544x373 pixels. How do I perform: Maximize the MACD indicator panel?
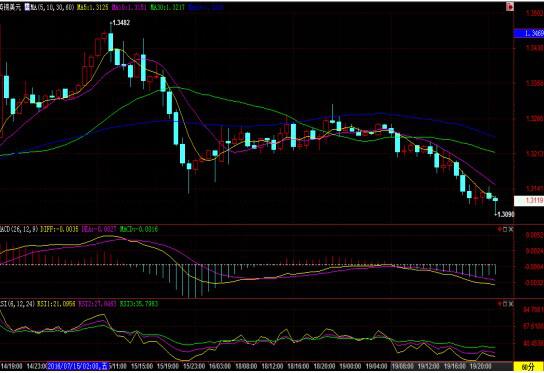(x=505, y=229)
